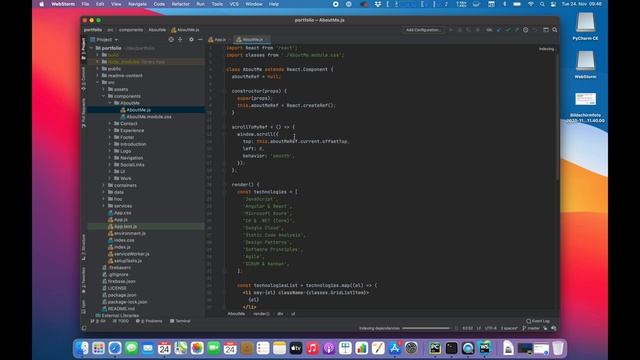
Task: Open the Search Everywhere magnifier in WebStorm
Action: tap(555, 30)
